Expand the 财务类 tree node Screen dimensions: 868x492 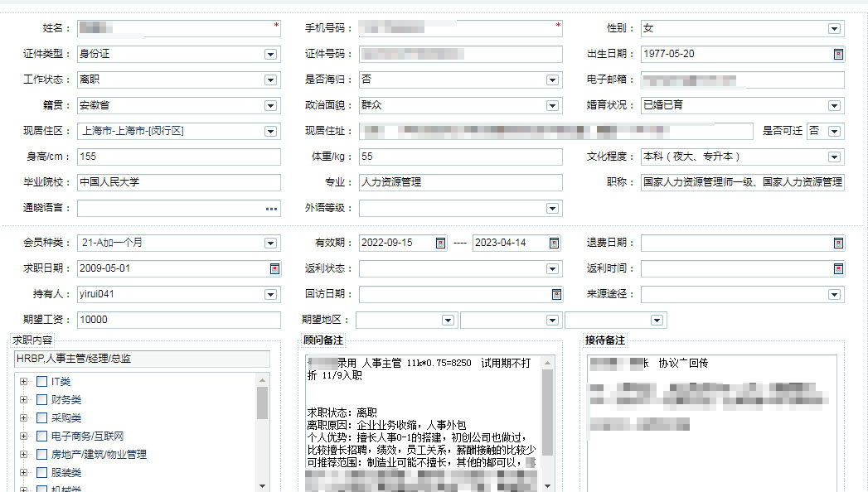[x=24, y=400]
